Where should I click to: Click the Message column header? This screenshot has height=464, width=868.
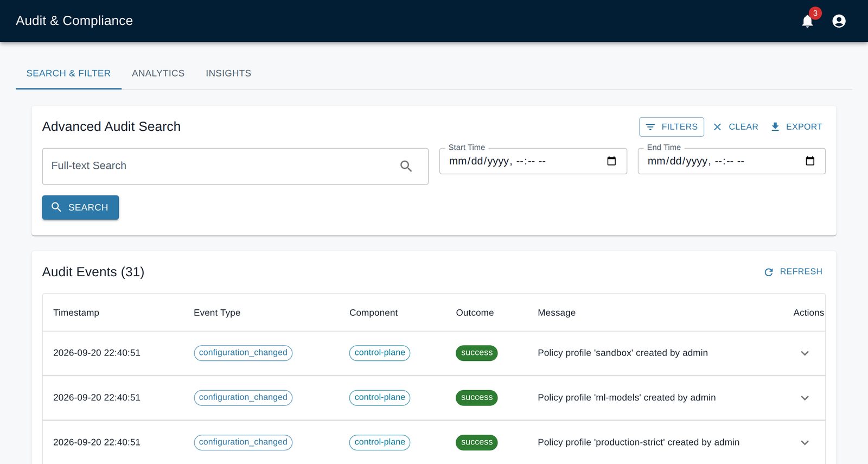click(x=557, y=313)
